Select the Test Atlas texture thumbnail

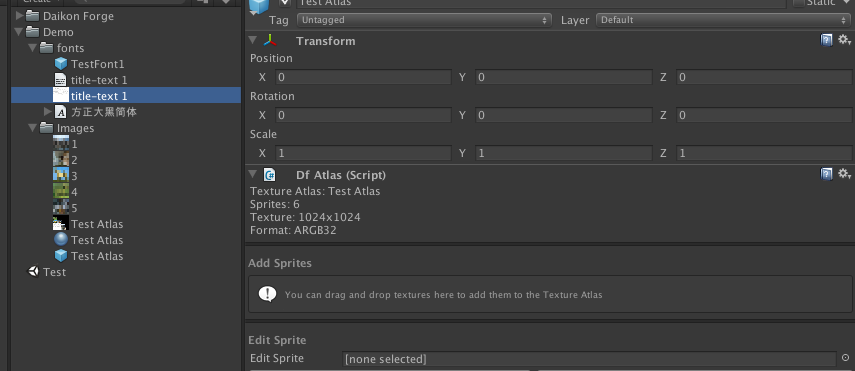pyautogui.click(x=61, y=224)
